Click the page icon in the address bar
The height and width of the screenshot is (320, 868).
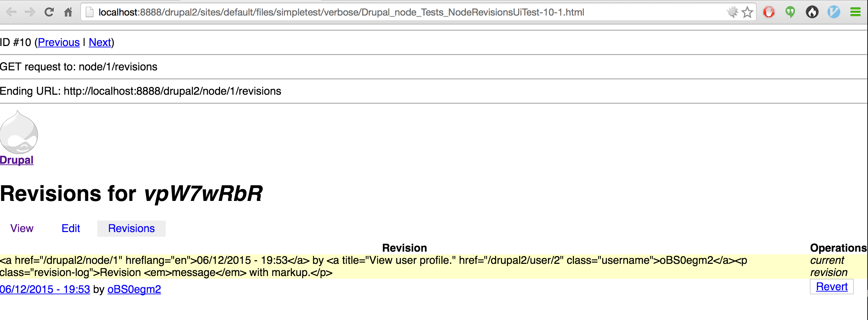click(x=89, y=12)
